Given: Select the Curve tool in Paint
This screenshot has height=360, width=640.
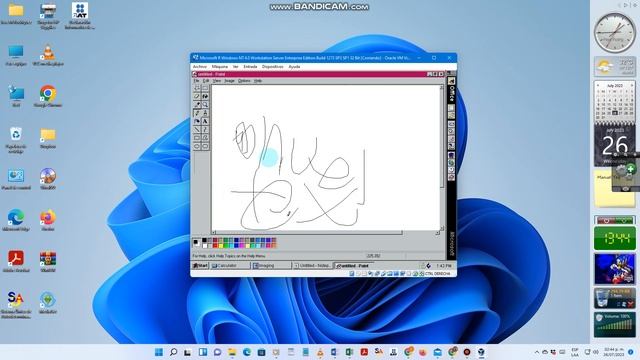Looking at the screenshot, I should coord(205,129).
